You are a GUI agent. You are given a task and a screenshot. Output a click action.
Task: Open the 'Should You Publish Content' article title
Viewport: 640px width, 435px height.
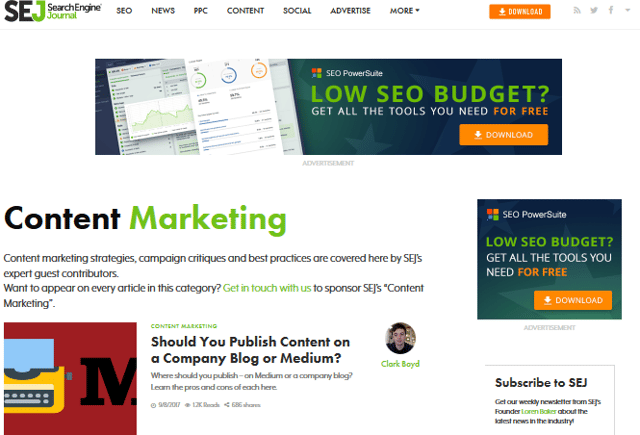[250, 350]
